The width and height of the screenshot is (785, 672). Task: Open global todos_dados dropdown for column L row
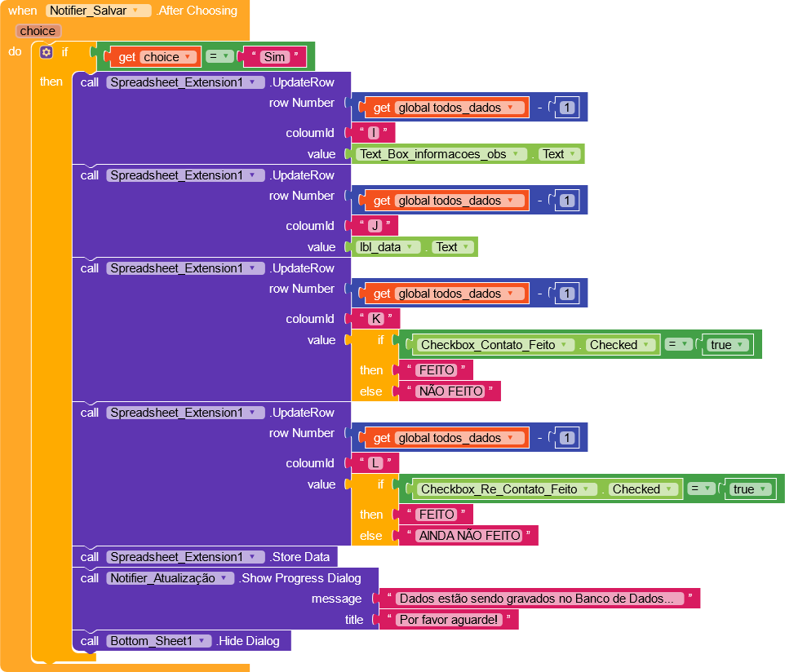click(x=459, y=438)
